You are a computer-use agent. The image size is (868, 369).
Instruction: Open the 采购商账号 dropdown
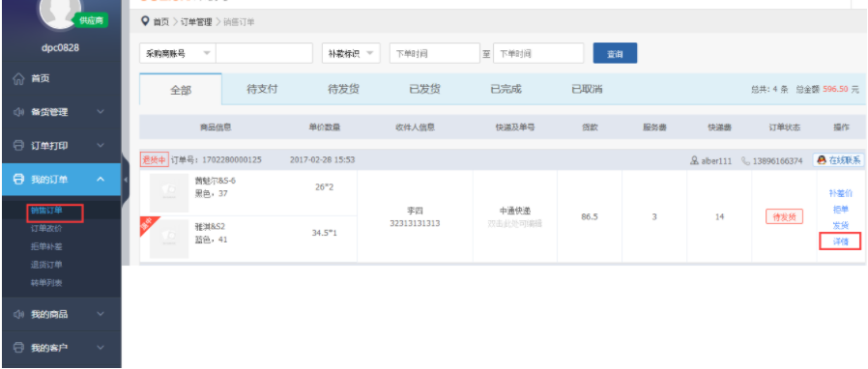(x=178, y=54)
